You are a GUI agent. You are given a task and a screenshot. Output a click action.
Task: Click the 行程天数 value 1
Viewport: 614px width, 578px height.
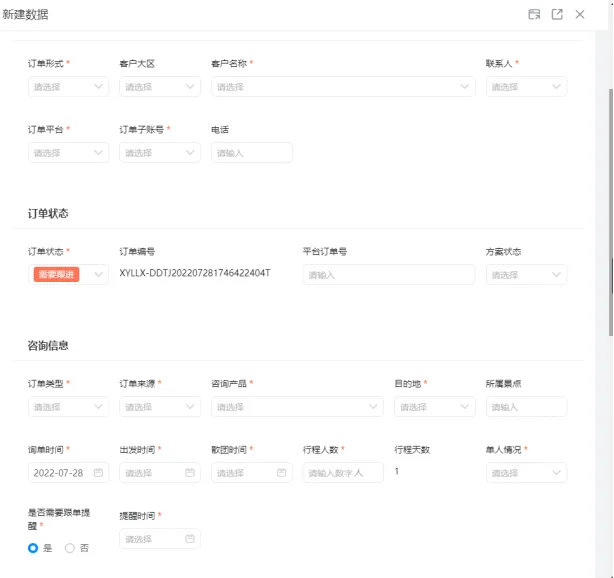point(397,471)
